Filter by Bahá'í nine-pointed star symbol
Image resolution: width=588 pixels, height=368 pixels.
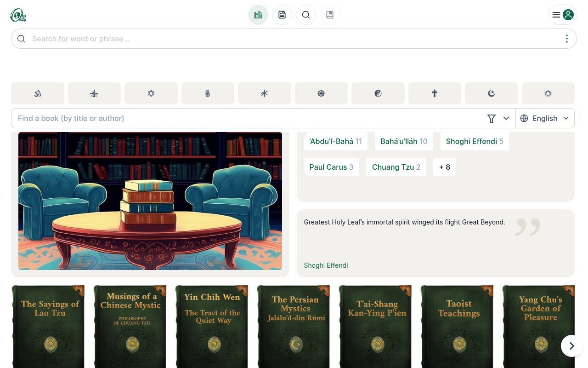coord(548,93)
